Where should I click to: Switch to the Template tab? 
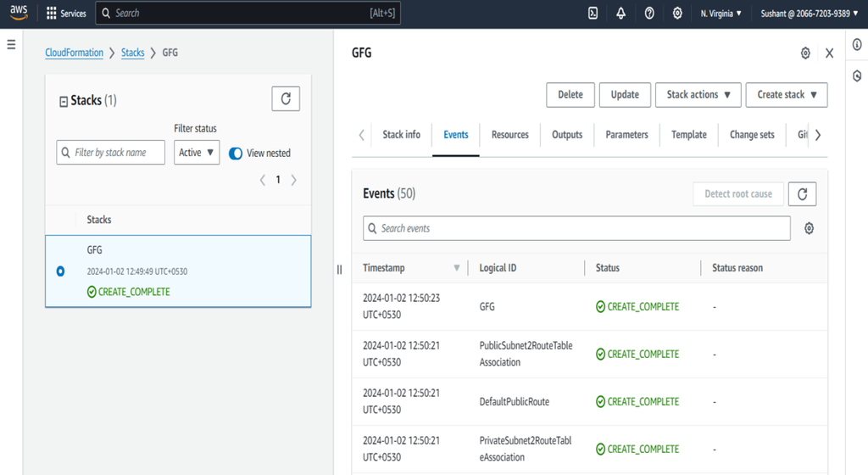688,135
